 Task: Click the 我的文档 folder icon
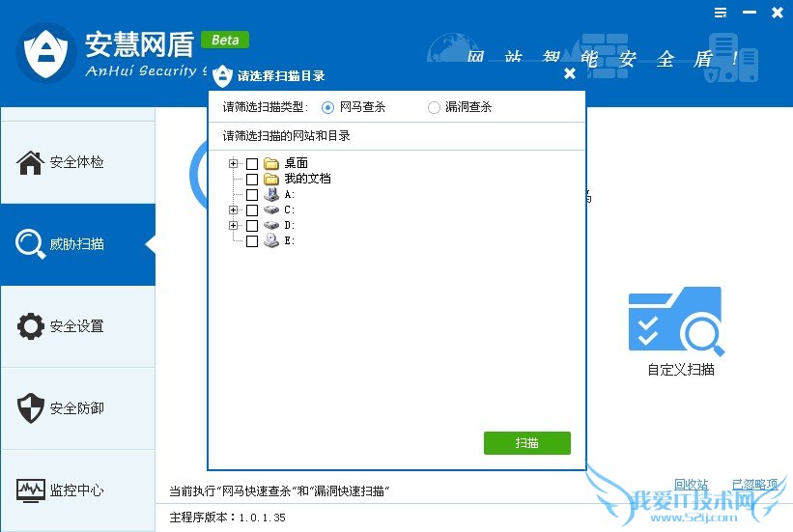click(271, 179)
